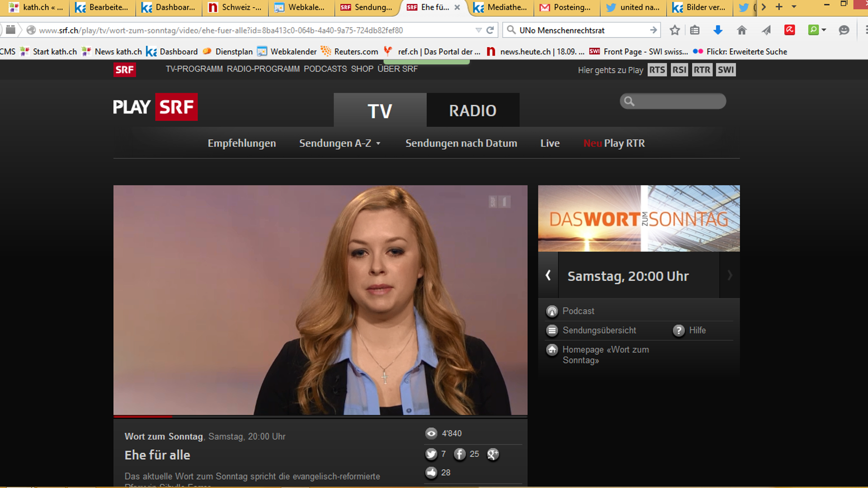Share the video on Facebook icon

click(x=460, y=454)
